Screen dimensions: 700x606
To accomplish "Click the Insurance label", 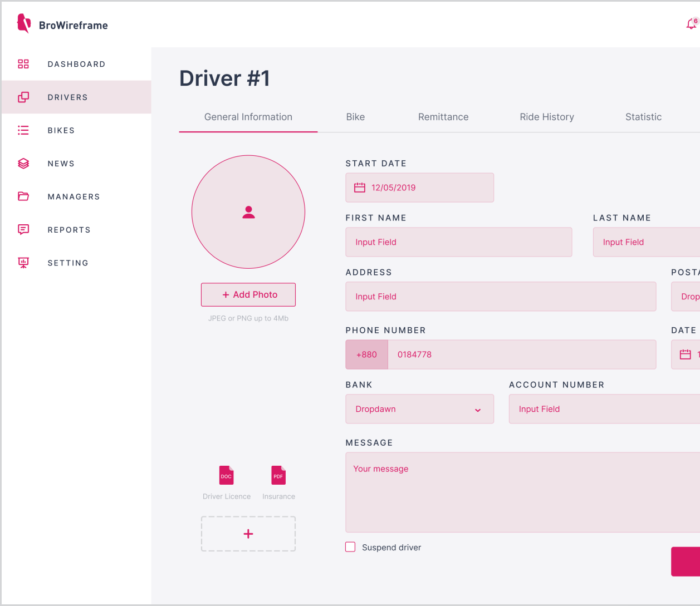I will click(x=278, y=496).
